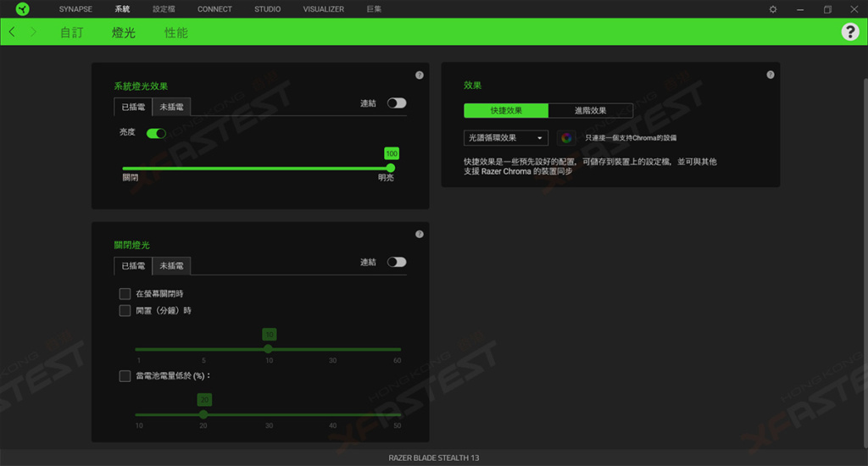This screenshot has width=868, height=466.
Task: Select the 進階效果 button
Action: (x=591, y=111)
